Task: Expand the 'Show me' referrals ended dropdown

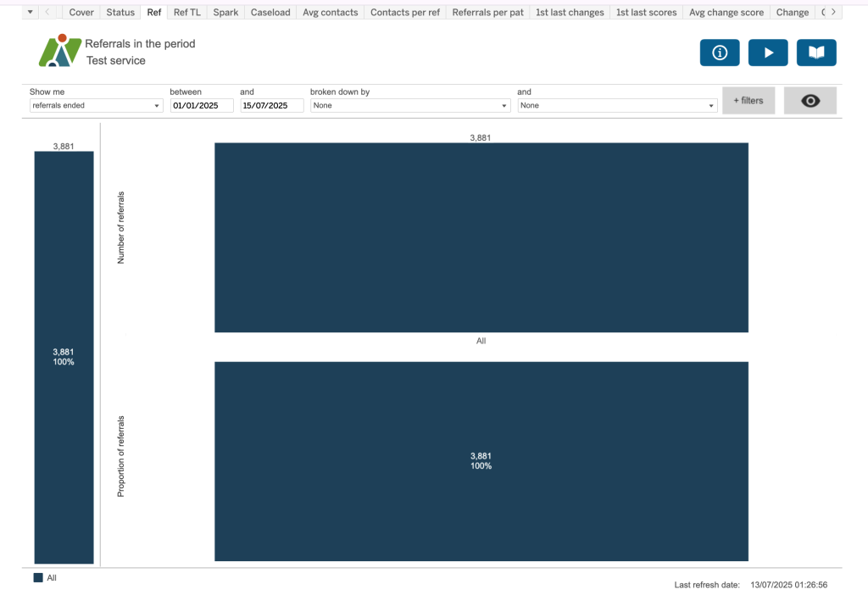Action: 96,106
